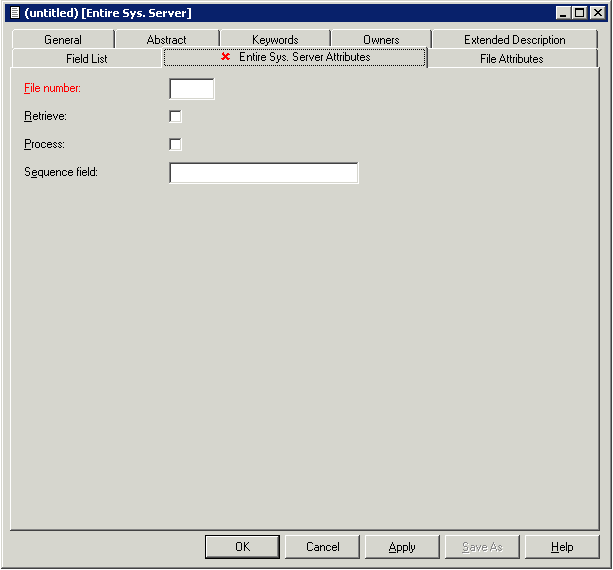Select the Keywords tab
Viewport: 613px width, 570px height.
(x=275, y=40)
